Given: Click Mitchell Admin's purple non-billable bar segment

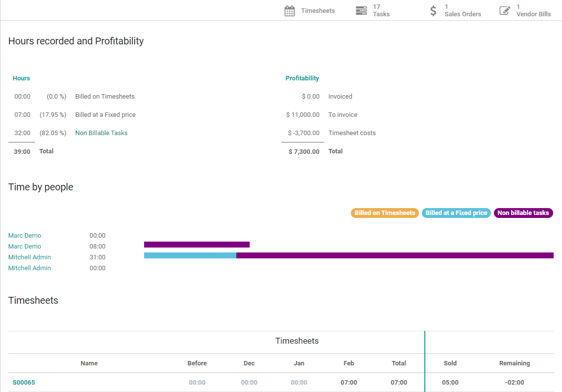Looking at the screenshot, I should 395,255.
